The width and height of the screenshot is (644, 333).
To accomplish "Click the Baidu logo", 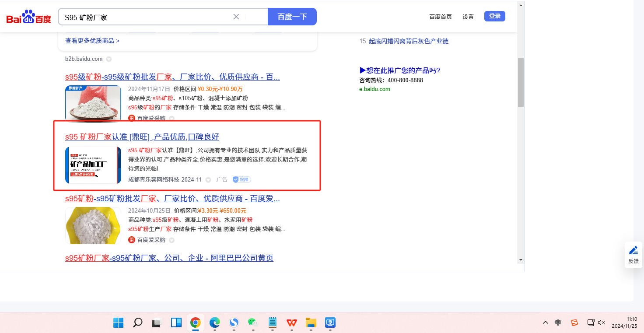I will 29,17.
